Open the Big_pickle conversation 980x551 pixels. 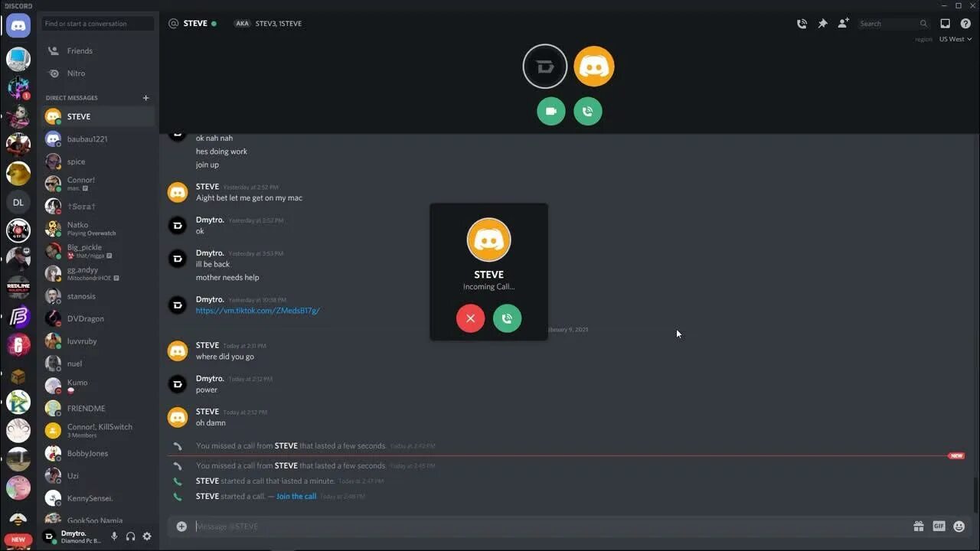tap(99, 251)
